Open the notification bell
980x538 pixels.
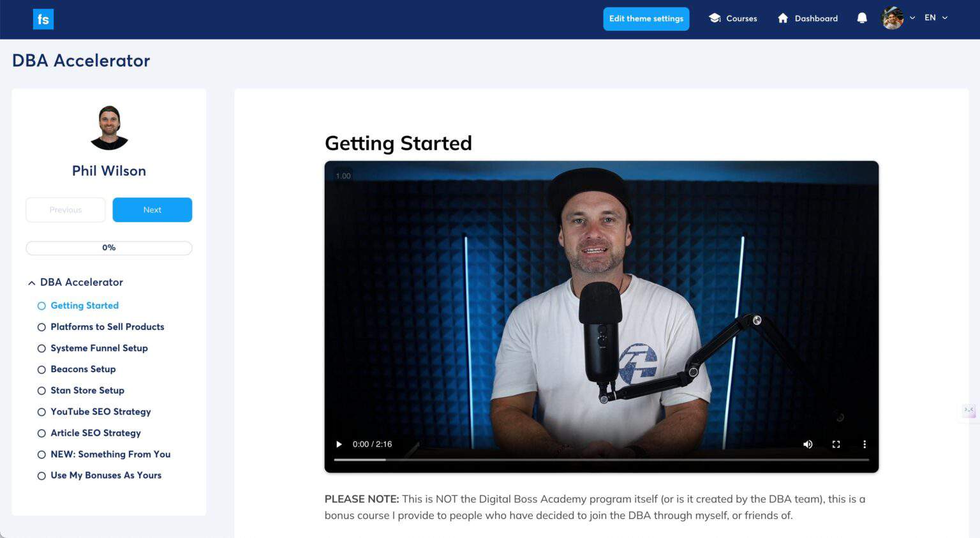pos(861,18)
